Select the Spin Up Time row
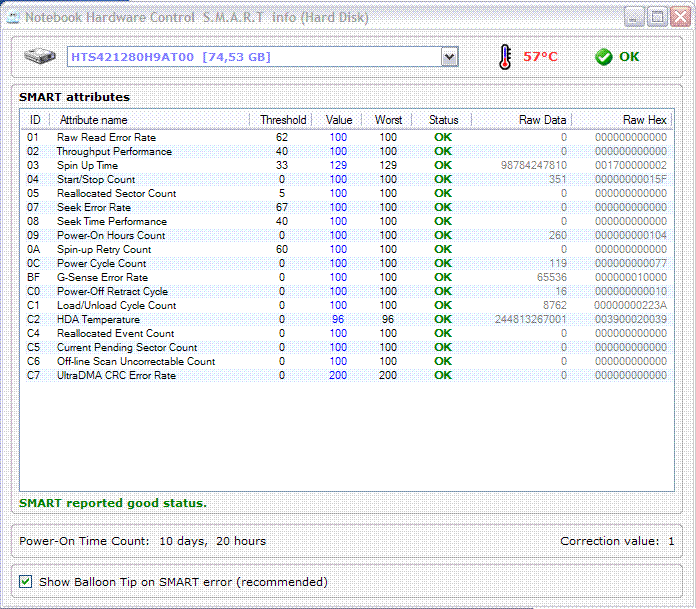696x609 pixels. click(x=347, y=165)
